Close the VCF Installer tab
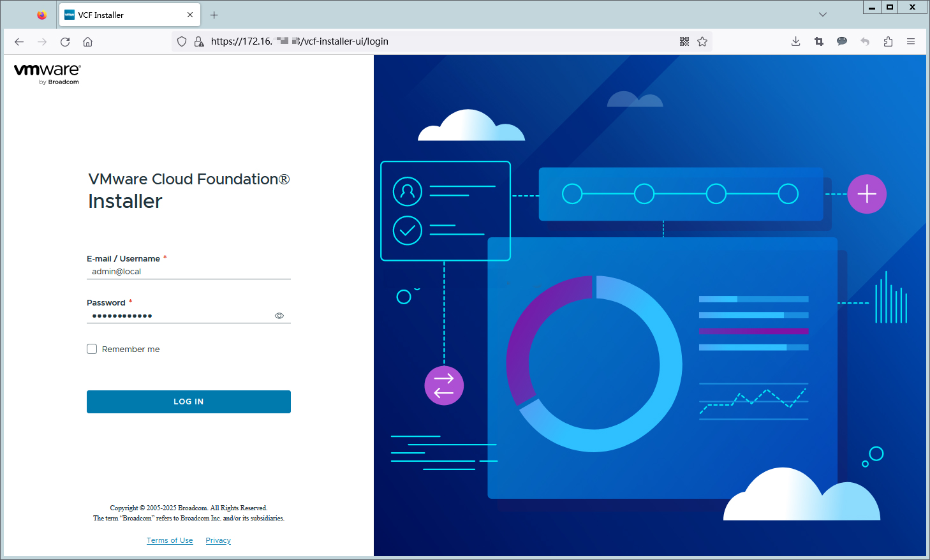 pos(190,15)
